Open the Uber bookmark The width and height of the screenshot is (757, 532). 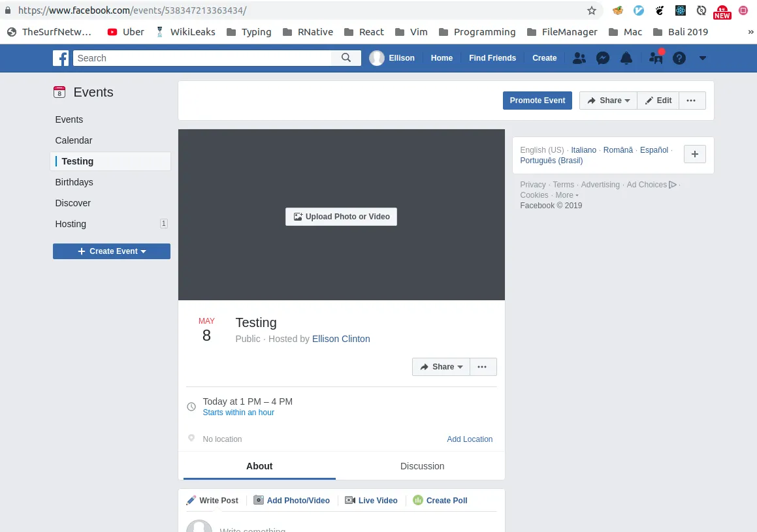pos(125,32)
